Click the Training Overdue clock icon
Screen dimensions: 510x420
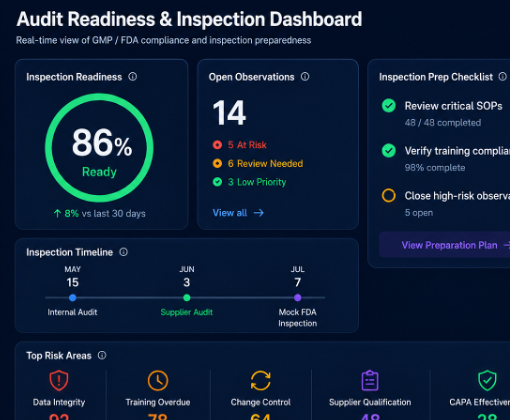pos(158,380)
